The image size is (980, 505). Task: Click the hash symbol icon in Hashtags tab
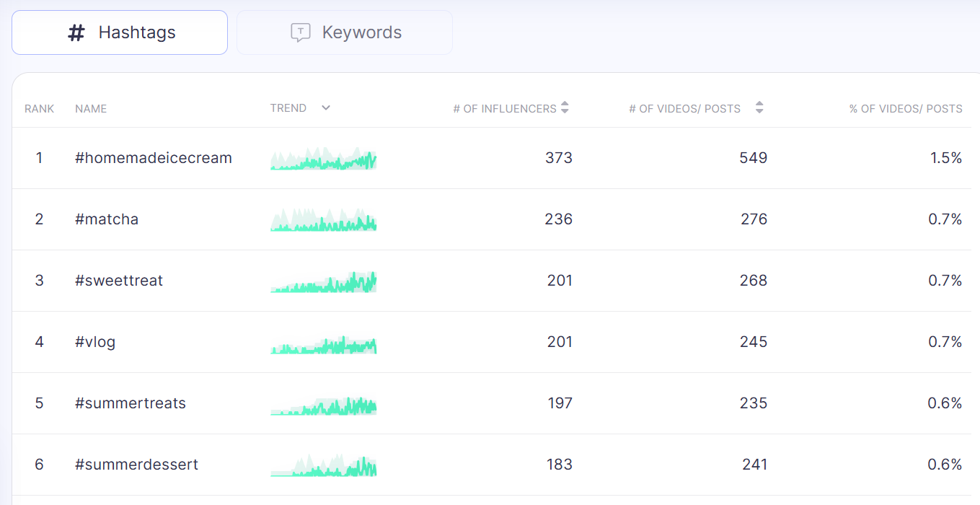76,32
